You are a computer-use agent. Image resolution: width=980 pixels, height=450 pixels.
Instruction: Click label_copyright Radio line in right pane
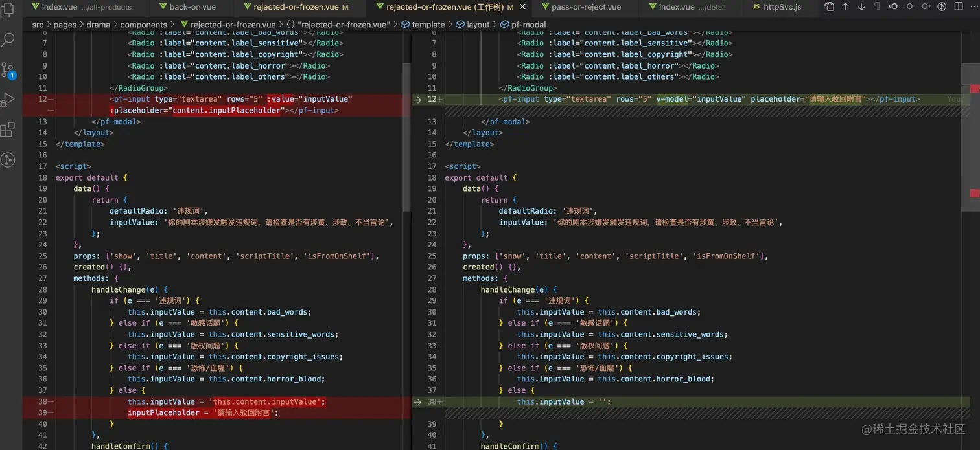coord(625,54)
